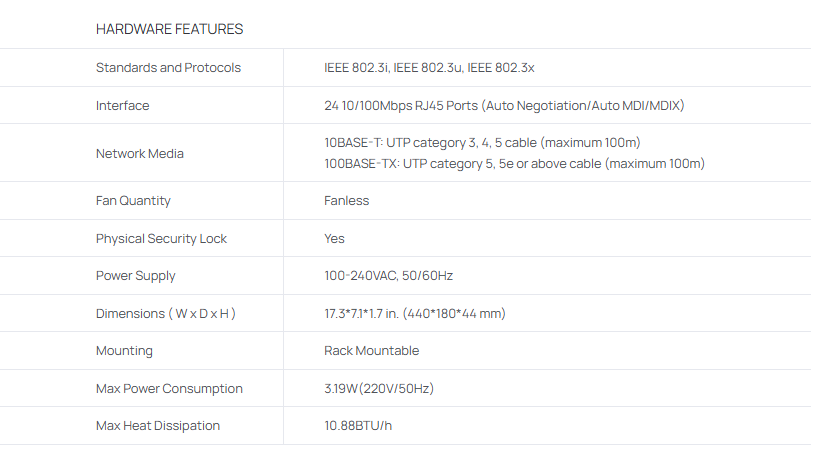
Task: Select the Interface row label
Action: click(x=122, y=106)
